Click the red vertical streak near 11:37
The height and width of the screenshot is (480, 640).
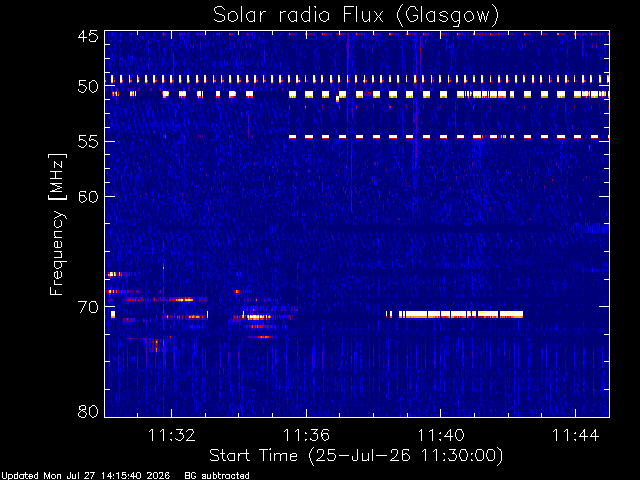351,122
